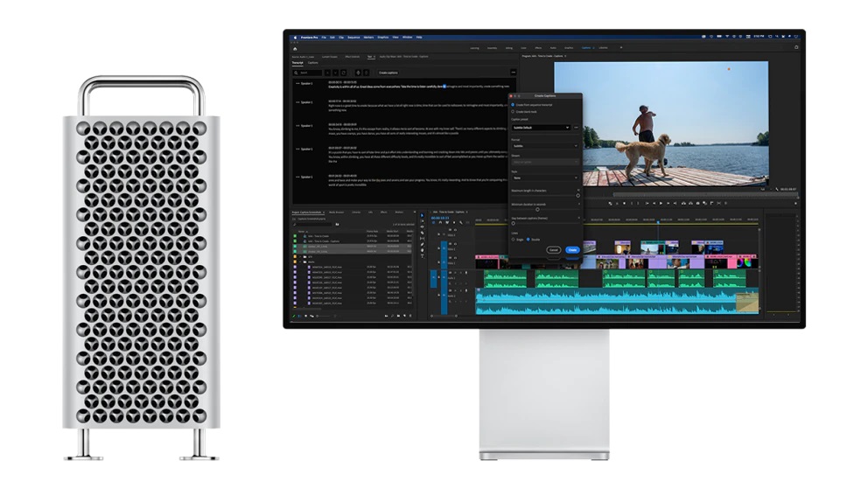868x488 pixels.
Task: Switch to the Captions tab beside Transcript
Action: coord(312,63)
